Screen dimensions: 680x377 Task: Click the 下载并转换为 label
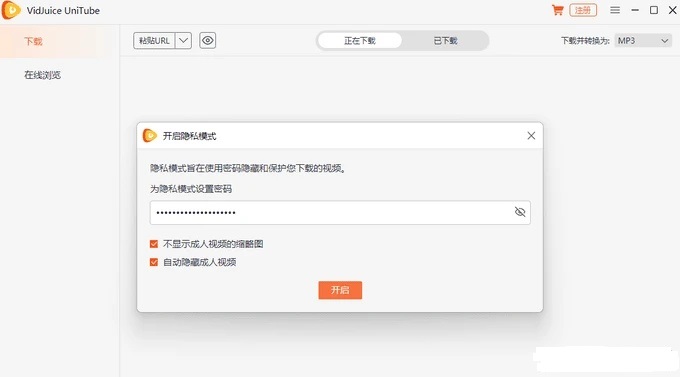[585, 41]
